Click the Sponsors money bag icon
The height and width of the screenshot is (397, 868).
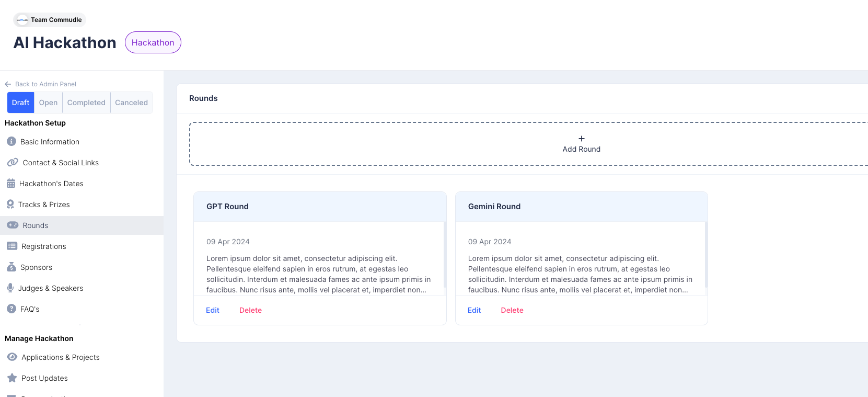[11, 267]
